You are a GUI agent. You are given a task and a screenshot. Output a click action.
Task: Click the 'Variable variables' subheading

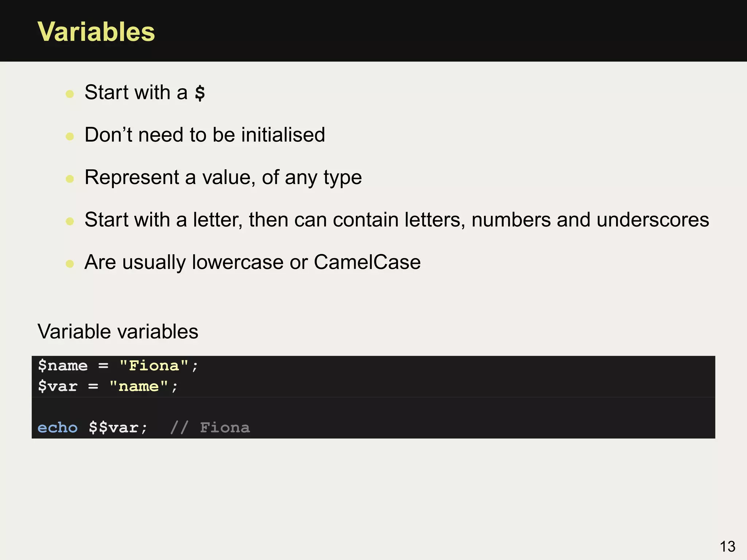[x=118, y=331]
